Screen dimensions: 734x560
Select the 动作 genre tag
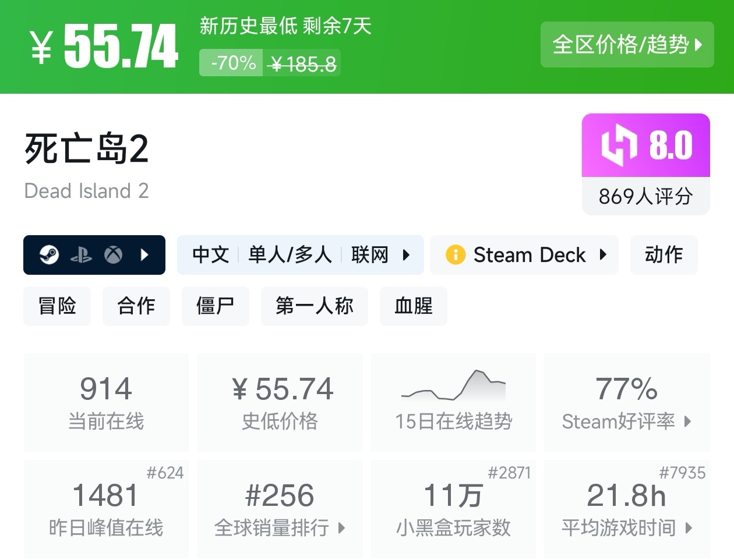tap(664, 255)
